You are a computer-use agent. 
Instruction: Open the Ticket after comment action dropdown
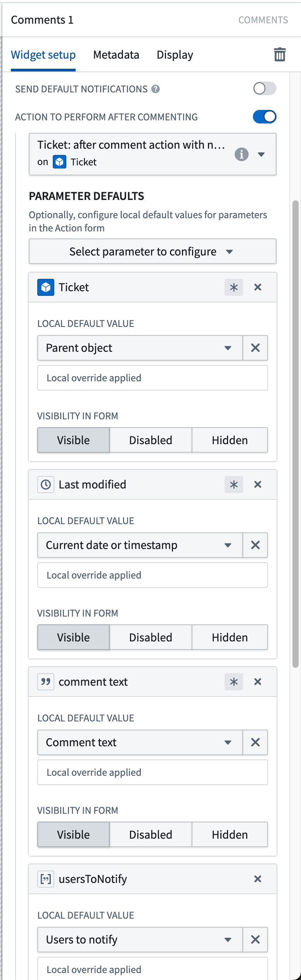tap(152, 154)
